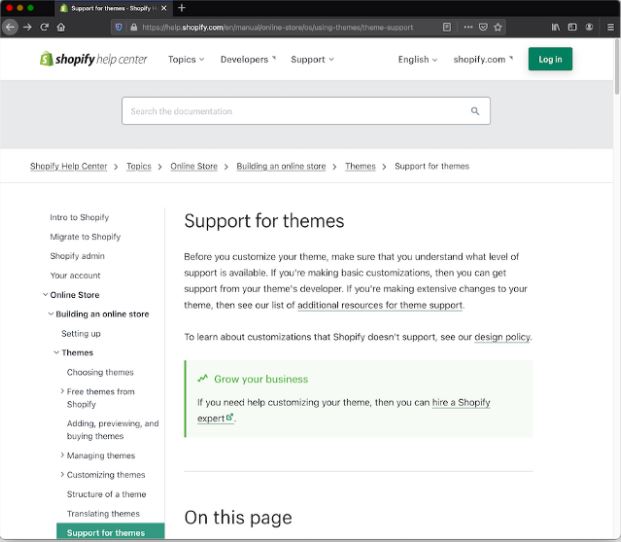Open a new tab with the plus button

point(182,8)
